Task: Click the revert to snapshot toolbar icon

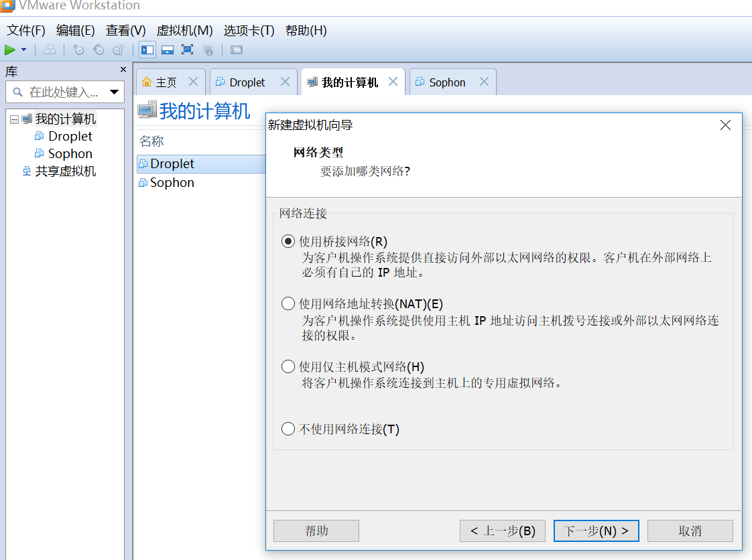Action: 99,50
